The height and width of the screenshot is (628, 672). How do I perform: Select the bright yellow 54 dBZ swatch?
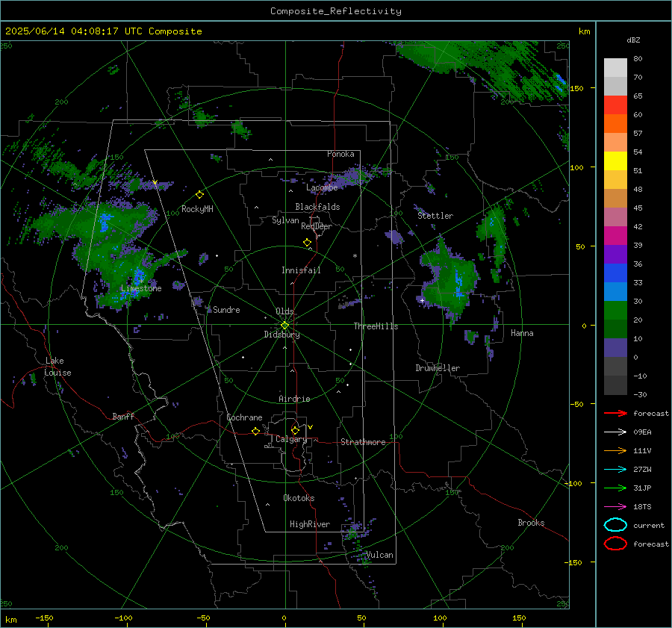pyautogui.click(x=615, y=161)
